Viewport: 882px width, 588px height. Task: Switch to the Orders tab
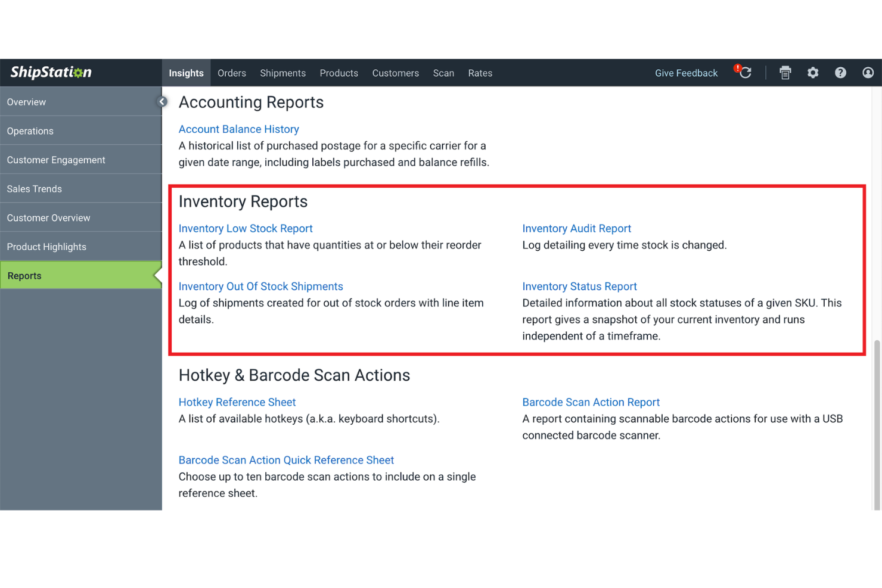pyautogui.click(x=231, y=73)
